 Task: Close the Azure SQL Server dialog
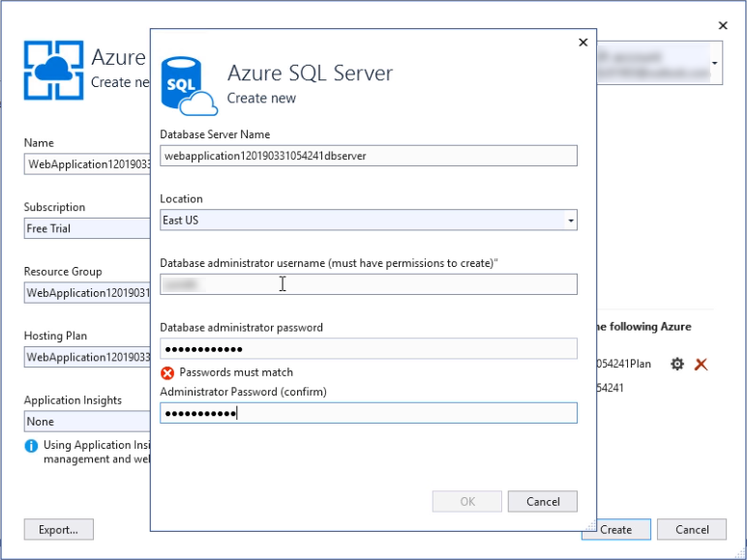(x=583, y=43)
